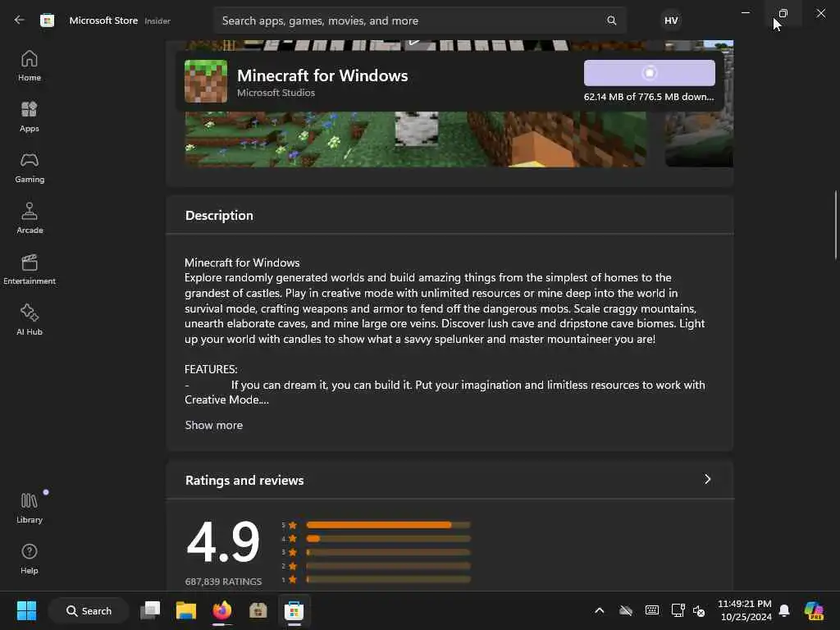Open the Microsoft Studios publisher link

pos(276,93)
